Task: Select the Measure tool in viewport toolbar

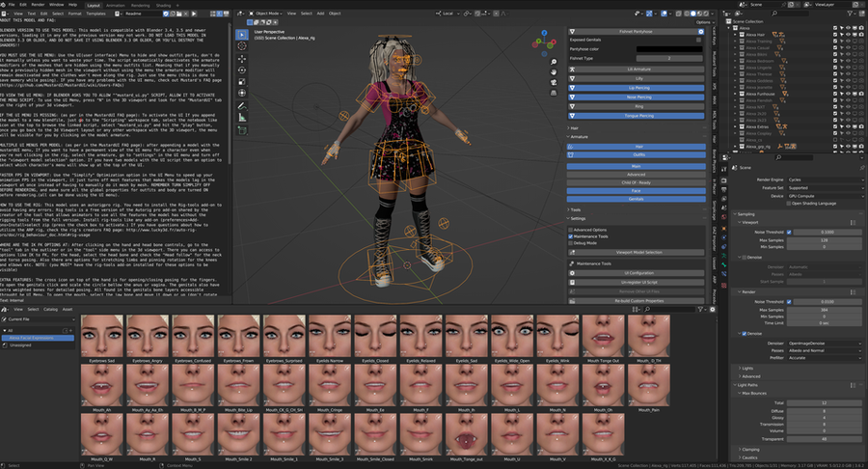Action: pyautogui.click(x=242, y=117)
